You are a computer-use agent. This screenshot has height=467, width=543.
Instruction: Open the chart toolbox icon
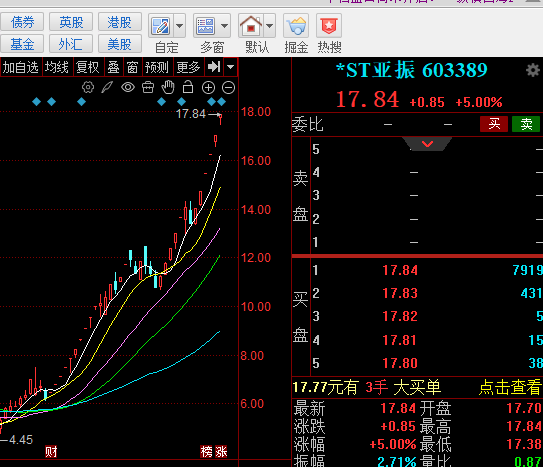148,87
